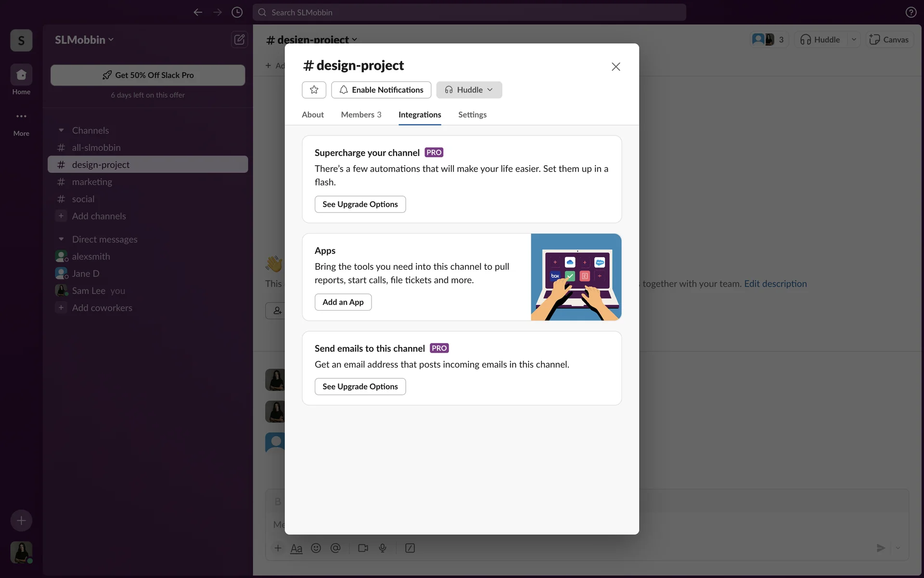Viewport: 924px width, 578px height.
Task: Go back with the left arrow icon
Action: tap(198, 13)
